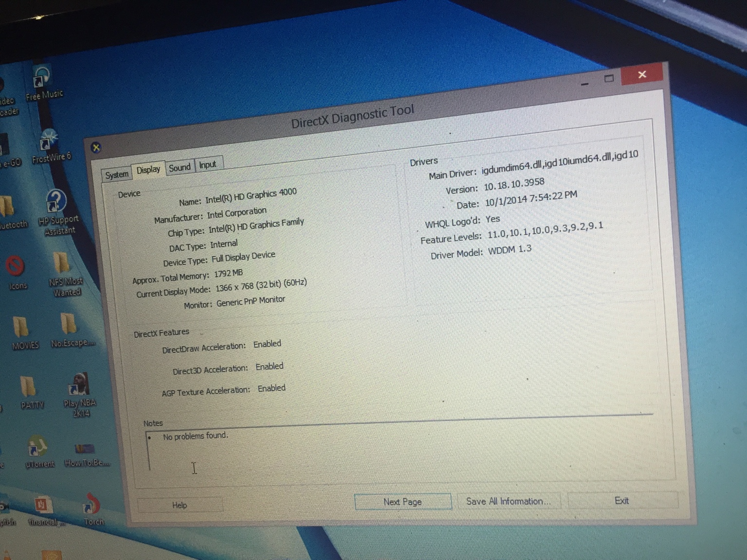Screen dimensions: 747x560
Task: Go to the Input tab
Action: point(208,165)
